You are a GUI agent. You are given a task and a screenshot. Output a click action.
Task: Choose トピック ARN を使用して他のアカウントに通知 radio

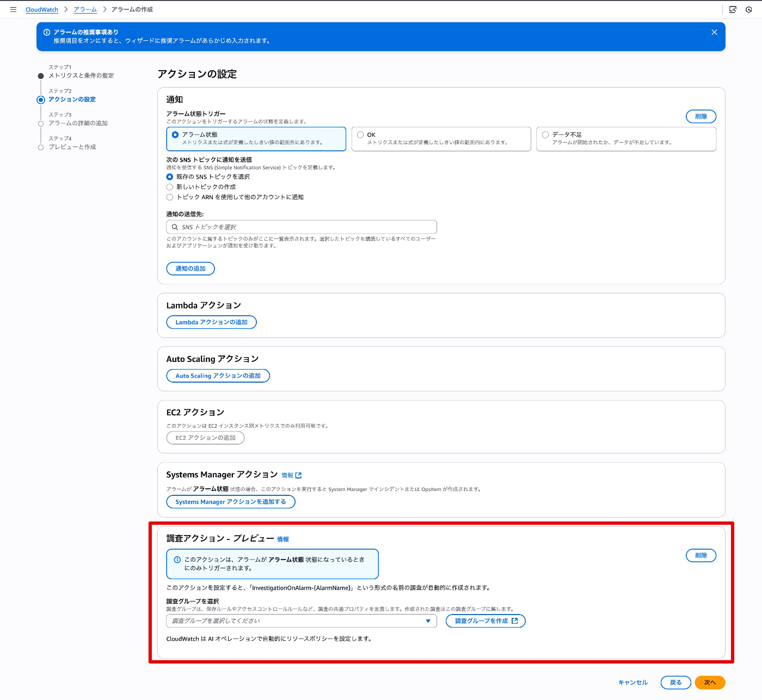pos(170,197)
